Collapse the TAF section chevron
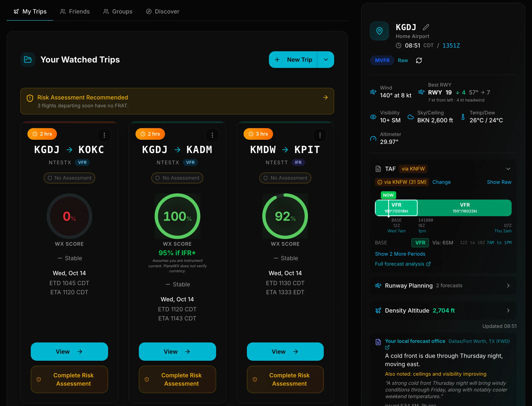The width and height of the screenshot is (532, 406). pyautogui.click(x=508, y=169)
